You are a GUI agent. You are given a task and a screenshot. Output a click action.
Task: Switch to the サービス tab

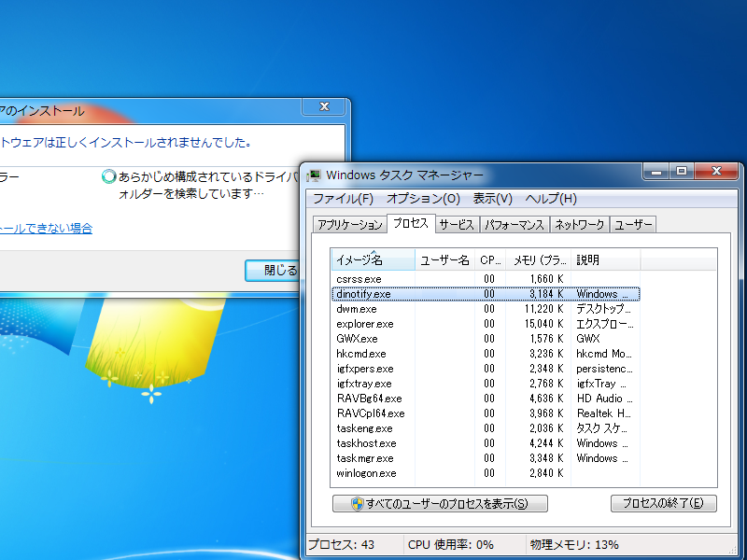coord(456,225)
